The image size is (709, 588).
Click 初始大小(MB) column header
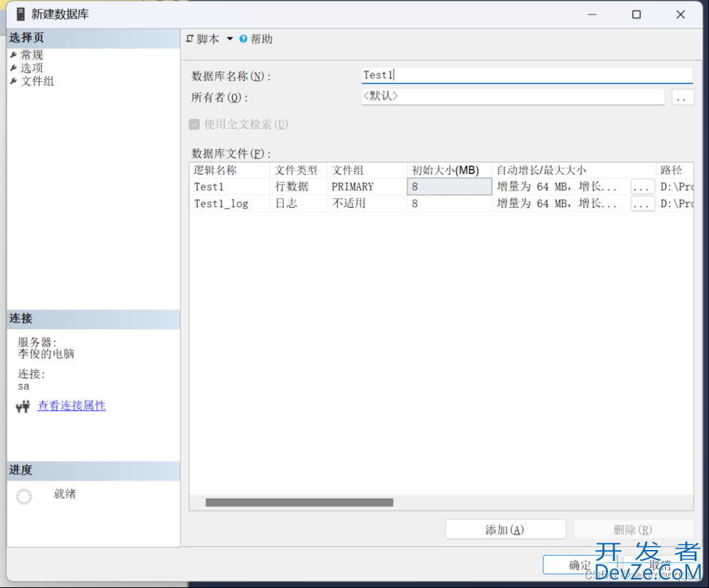coord(449,170)
